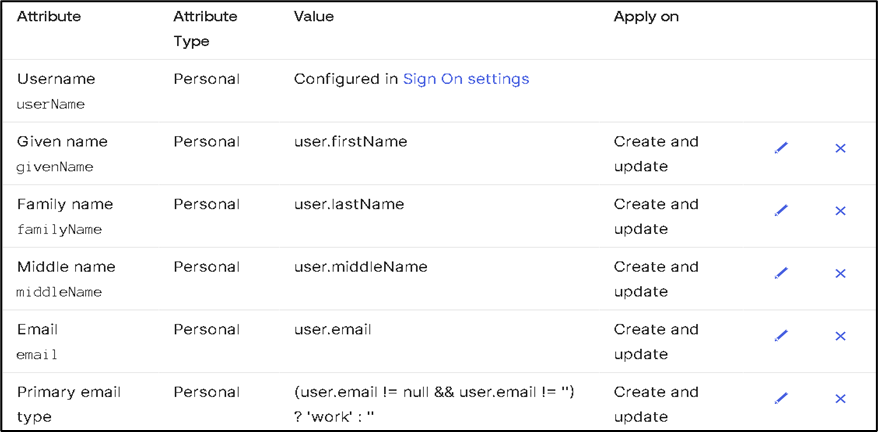The width and height of the screenshot is (878, 432).
Task: Select Personal type in Middle name row
Action: tap(206, 267)
